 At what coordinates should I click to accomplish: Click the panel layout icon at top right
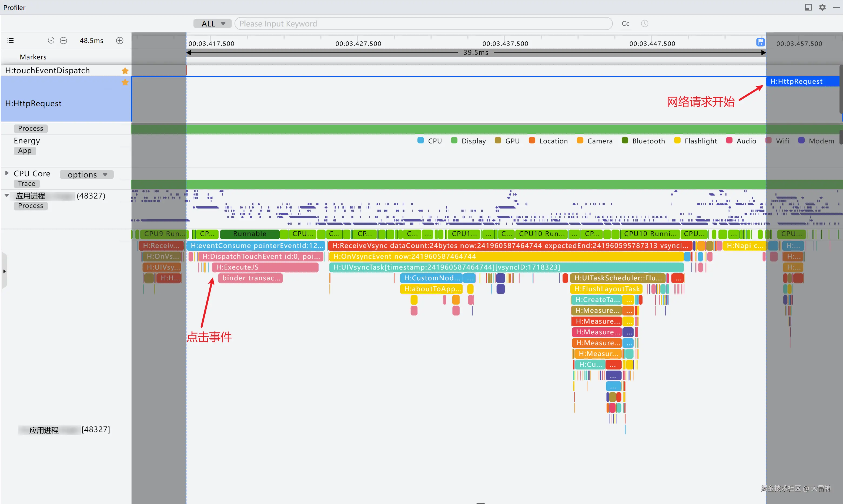808,7
